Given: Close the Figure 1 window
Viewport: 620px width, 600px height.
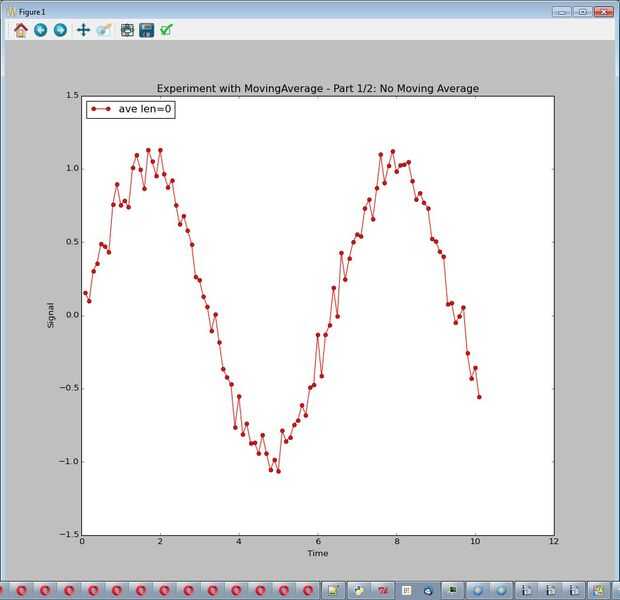Looking at the screenshot, I should [x=604, y=12].
